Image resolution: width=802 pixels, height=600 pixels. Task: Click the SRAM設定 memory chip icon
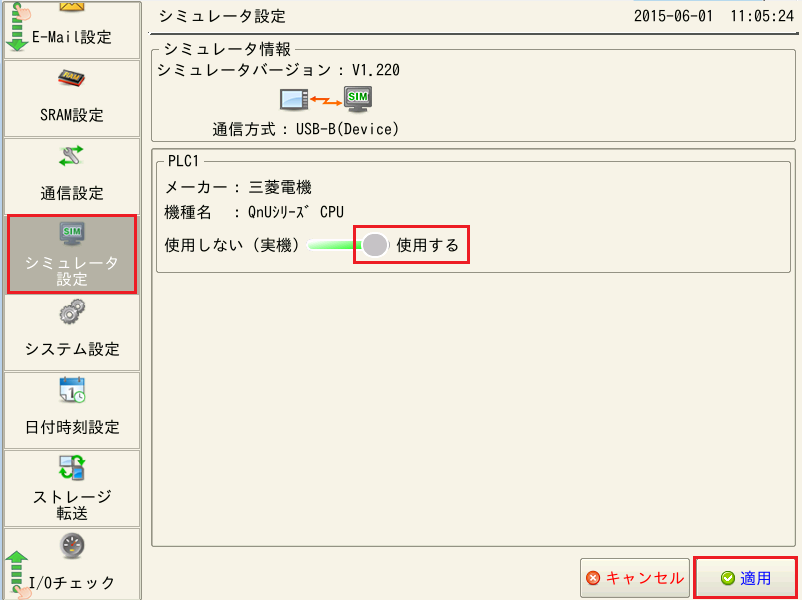(x=72, y=78)
